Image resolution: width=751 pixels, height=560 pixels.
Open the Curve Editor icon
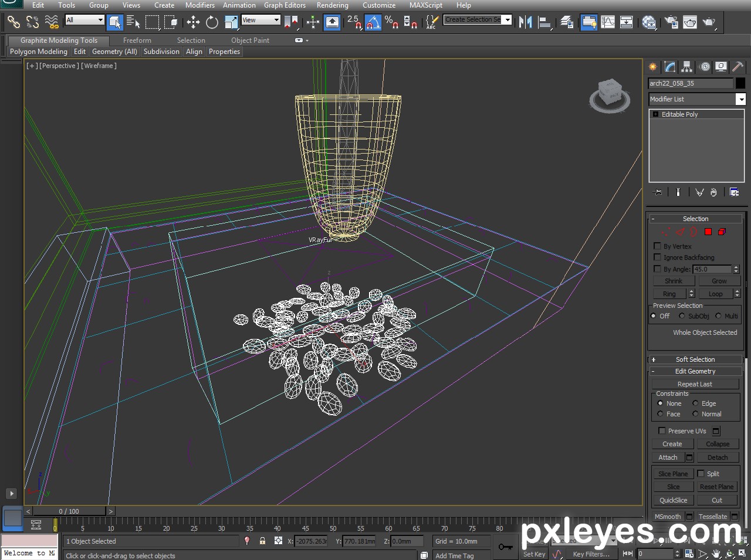pos(608,22)
